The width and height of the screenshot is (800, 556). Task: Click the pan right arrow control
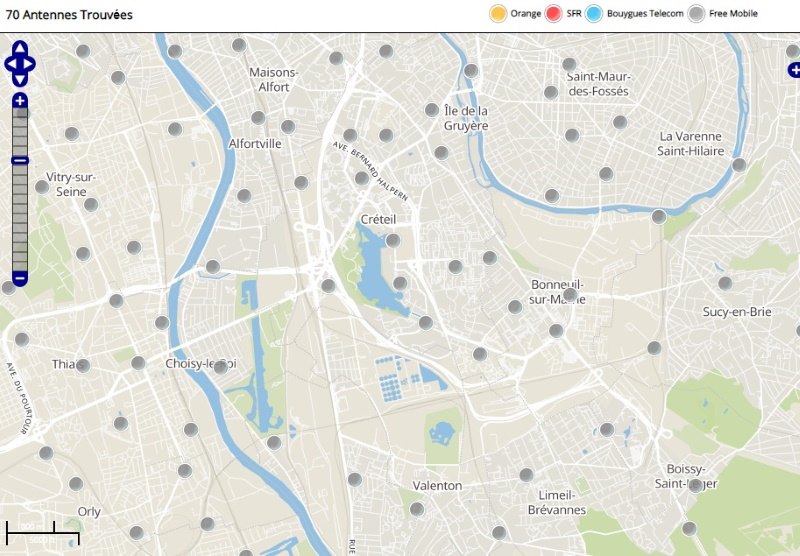[31, 64]
